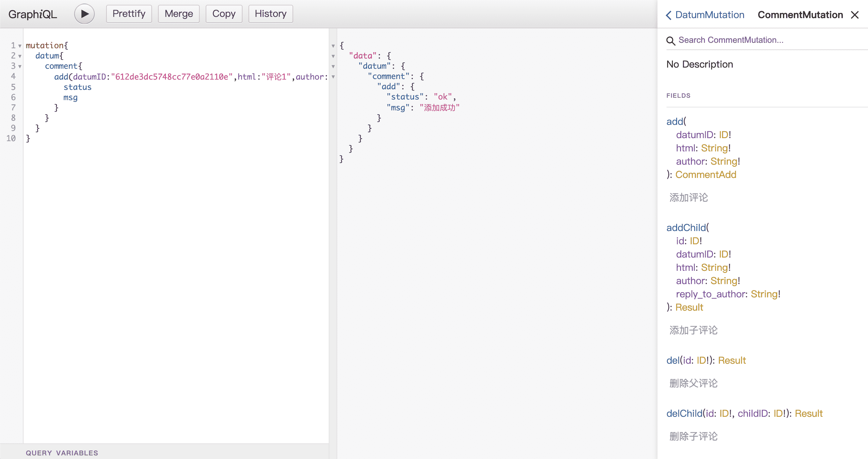Image resolution: width=868 pixels, height=459 pixels.
Task: Fold the comment block on line 3
Action: click(20, 67)
